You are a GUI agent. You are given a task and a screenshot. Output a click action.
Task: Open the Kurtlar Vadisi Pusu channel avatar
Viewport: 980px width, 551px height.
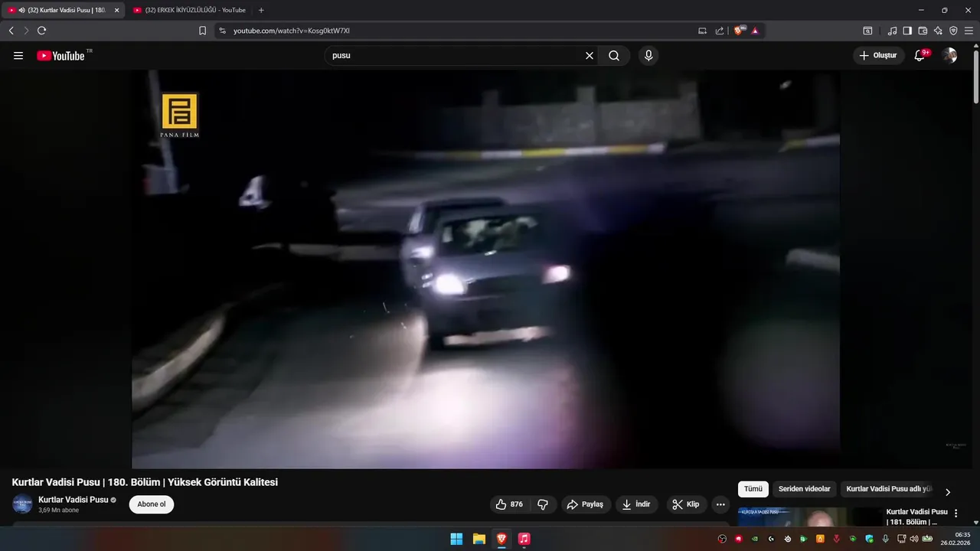tap(22, 504)
